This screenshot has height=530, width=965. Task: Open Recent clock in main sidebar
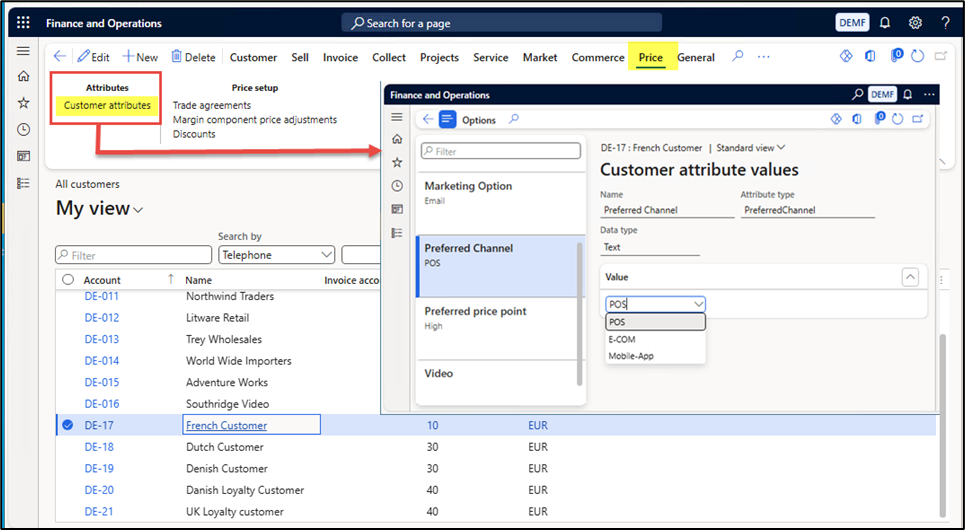[x=23, y=129]
